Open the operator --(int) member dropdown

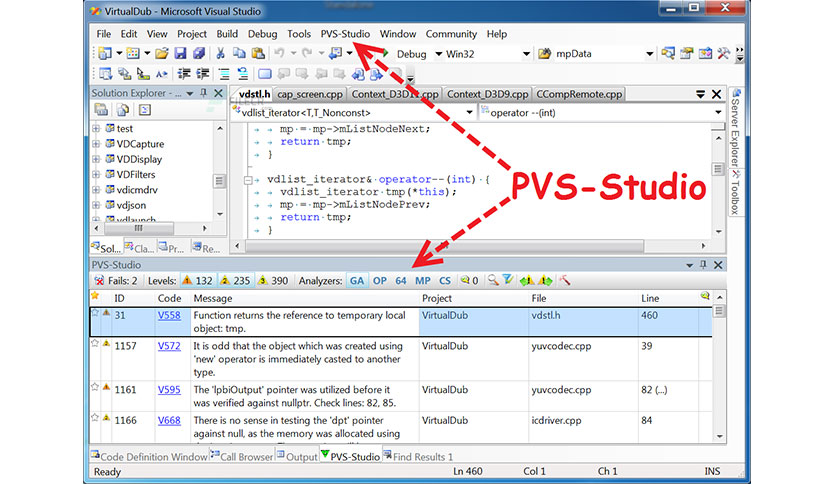pos(718,112)
